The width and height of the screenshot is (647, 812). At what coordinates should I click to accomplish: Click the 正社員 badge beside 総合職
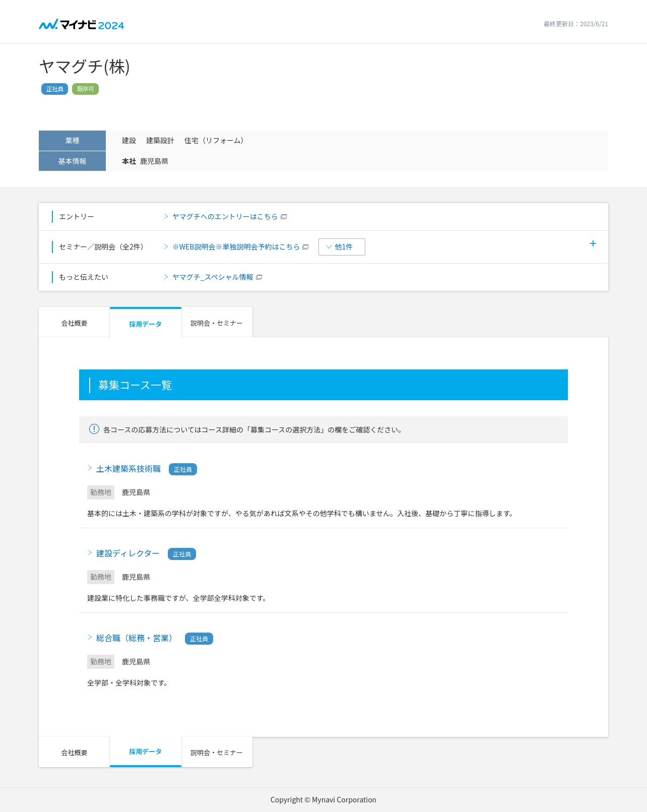coord(199,639)
